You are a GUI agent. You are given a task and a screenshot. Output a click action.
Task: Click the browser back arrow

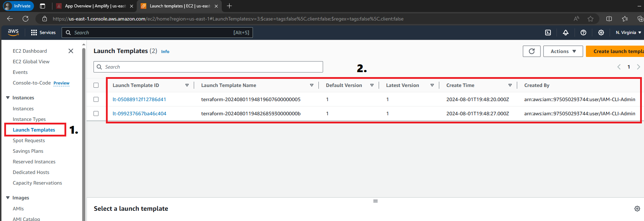(x=10, y=19)
